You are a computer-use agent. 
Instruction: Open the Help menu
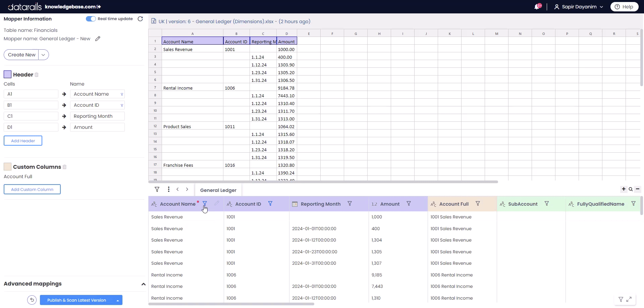click(624, 6)
